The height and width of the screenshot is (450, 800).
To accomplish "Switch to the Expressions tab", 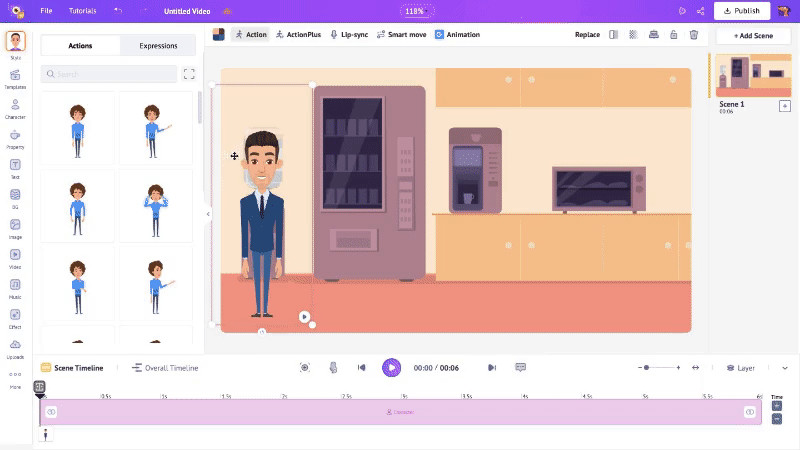I will pyautogui.click(x=158, y=46).
